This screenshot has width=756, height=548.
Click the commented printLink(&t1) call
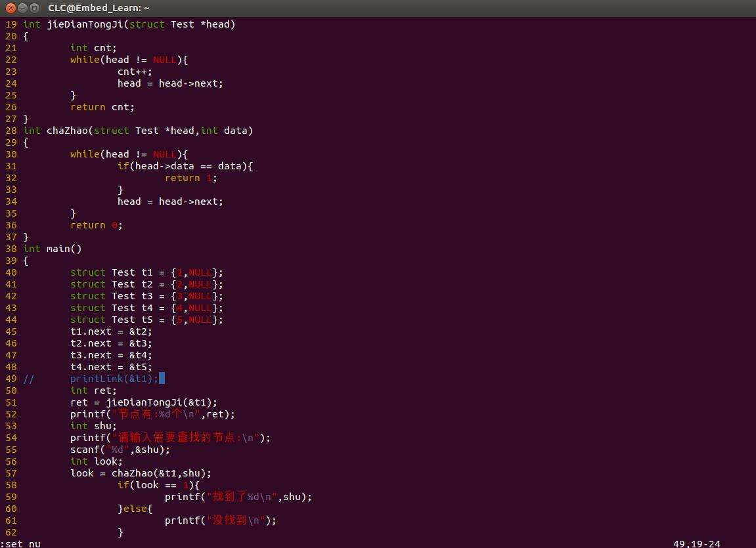pos(114,379)
